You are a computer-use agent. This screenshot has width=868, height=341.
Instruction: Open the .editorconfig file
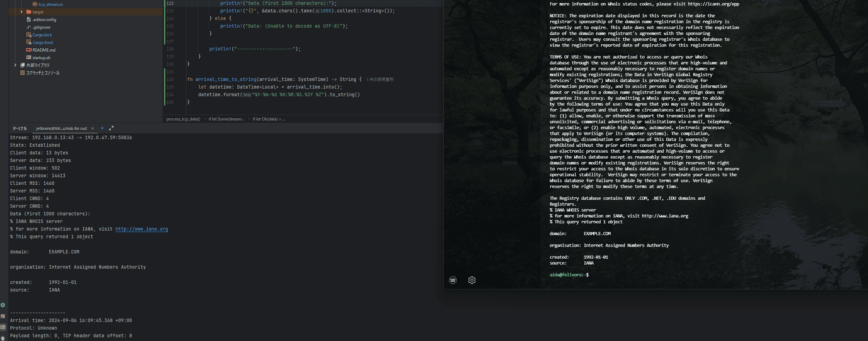click(44, 19)
